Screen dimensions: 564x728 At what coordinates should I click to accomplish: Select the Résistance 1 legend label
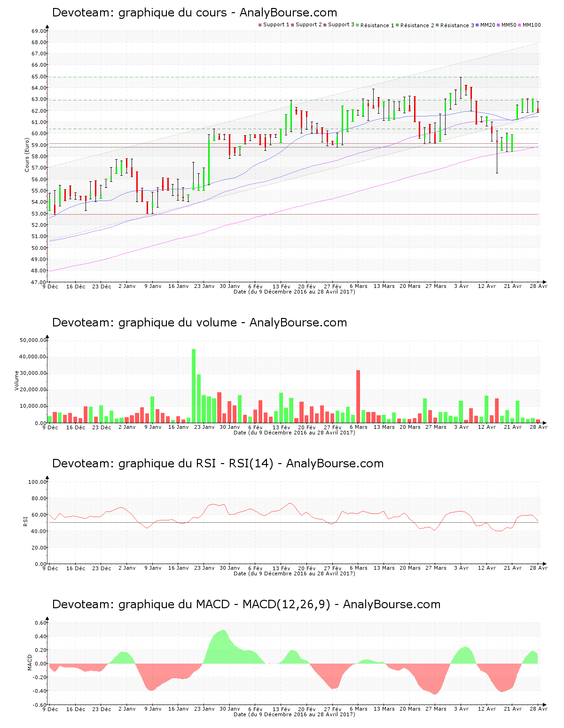pyautogui.click(x=377, y=25)
